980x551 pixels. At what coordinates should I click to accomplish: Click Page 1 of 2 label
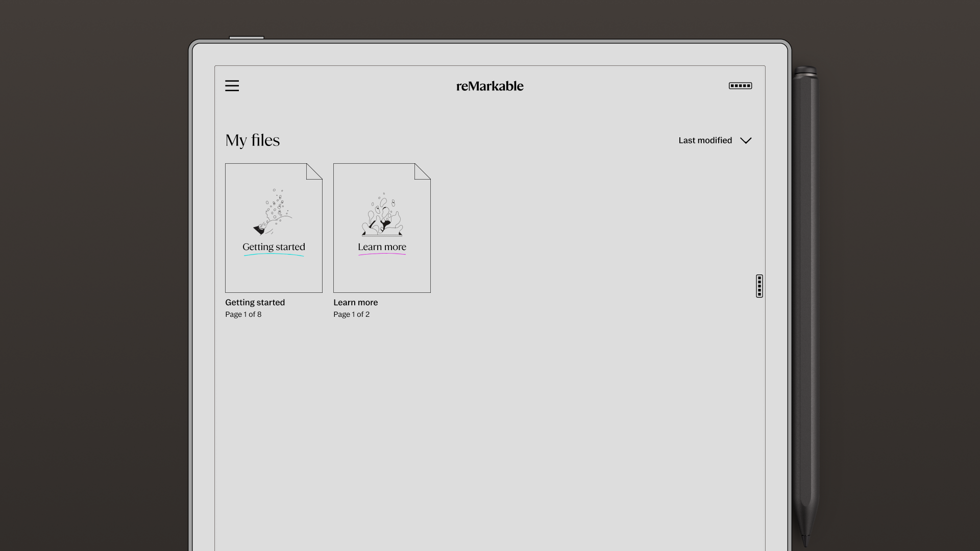coord(351,314)
